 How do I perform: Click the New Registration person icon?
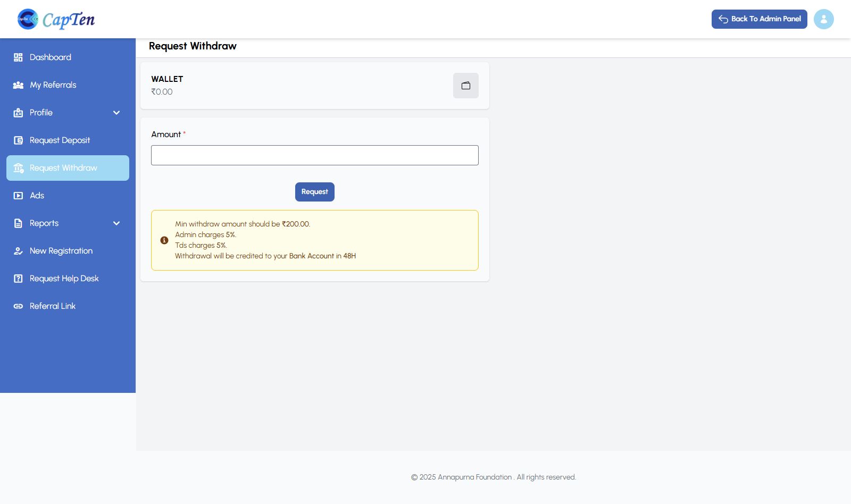(18, 251)
